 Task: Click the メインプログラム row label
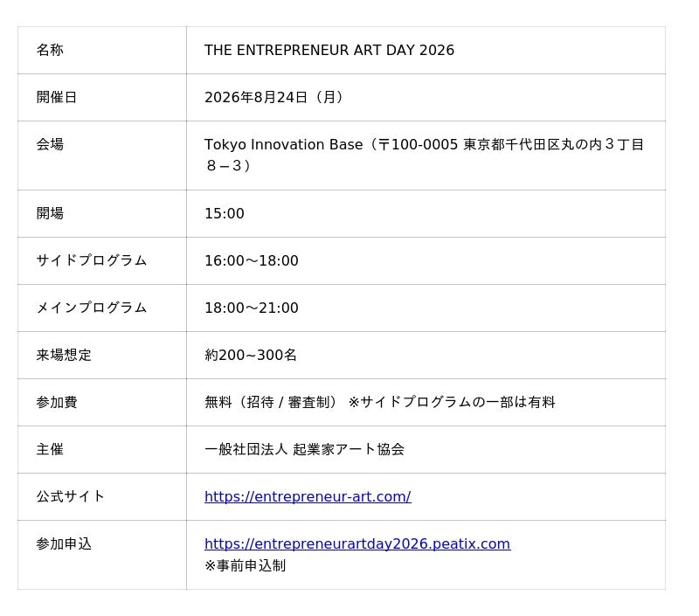(92, 308)
